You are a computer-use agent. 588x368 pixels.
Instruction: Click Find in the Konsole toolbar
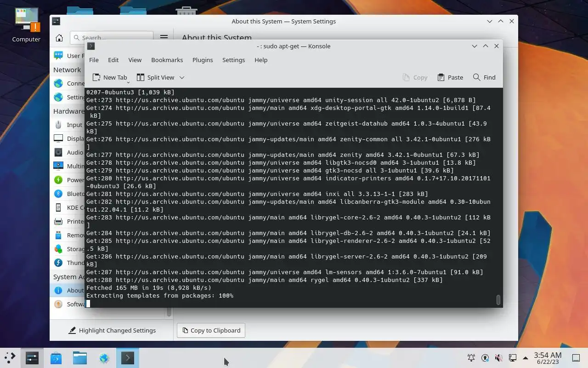pyautogui.click(x=484, y=77)
